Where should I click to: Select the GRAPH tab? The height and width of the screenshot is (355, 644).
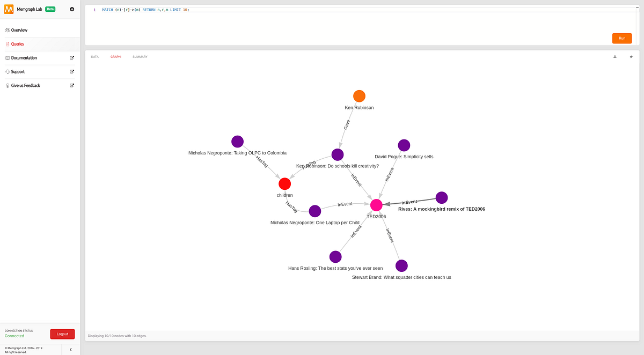(x=115, y=56)
